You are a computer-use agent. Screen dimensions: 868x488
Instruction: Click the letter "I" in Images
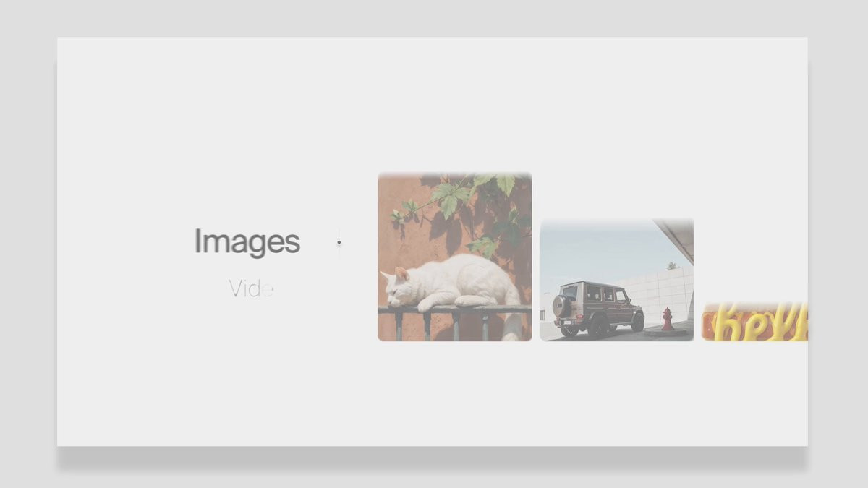point(197,241)
